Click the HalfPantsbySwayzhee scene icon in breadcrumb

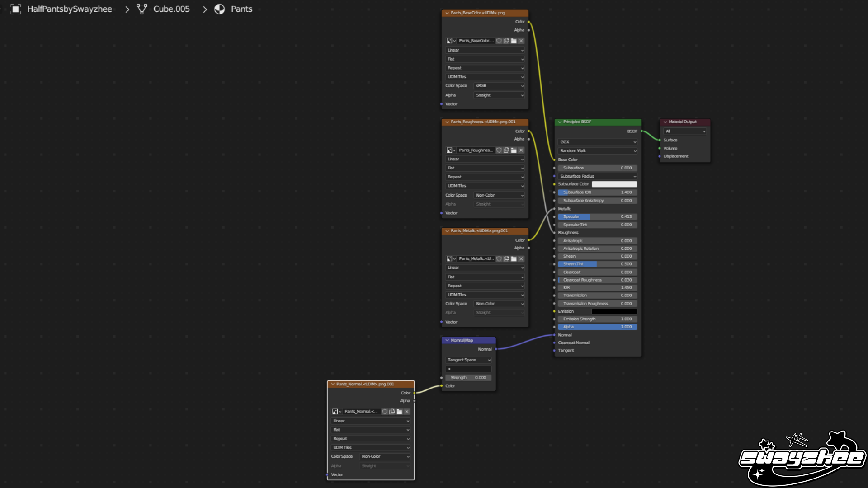coord(16,9)
